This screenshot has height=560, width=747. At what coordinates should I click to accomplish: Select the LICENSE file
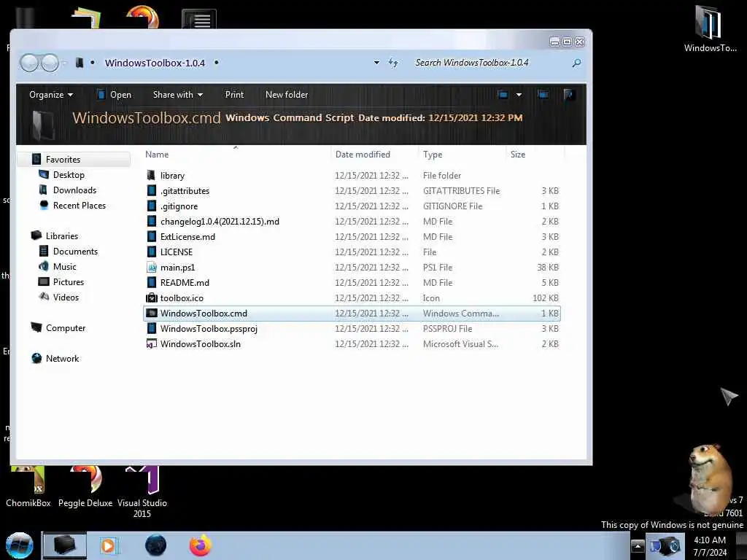352,252
